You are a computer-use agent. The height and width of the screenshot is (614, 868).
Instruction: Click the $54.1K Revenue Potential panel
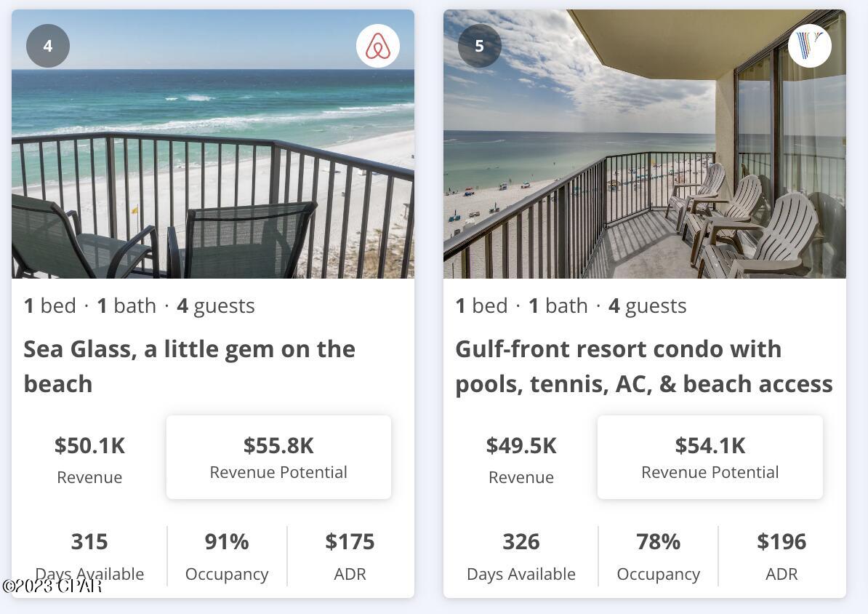click(710, 457)
